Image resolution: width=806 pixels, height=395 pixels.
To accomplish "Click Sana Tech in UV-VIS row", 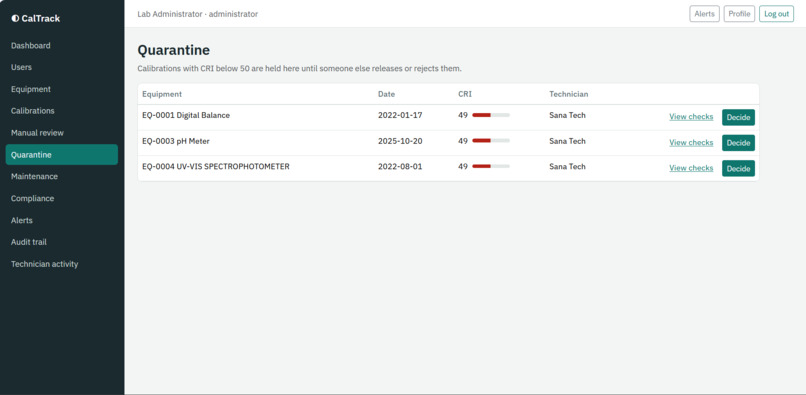I will pyautogui.click(x=567, y=167).
